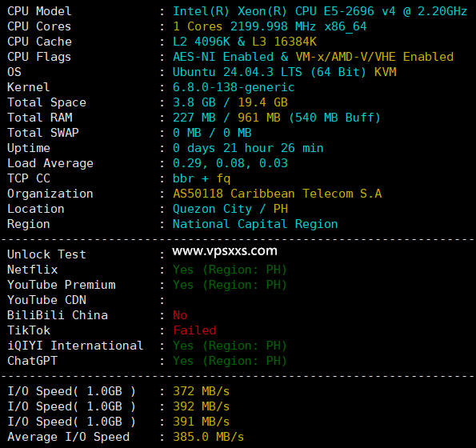
Task: Click the red TikTok Failed status
Action: click(x=194, y=330)
